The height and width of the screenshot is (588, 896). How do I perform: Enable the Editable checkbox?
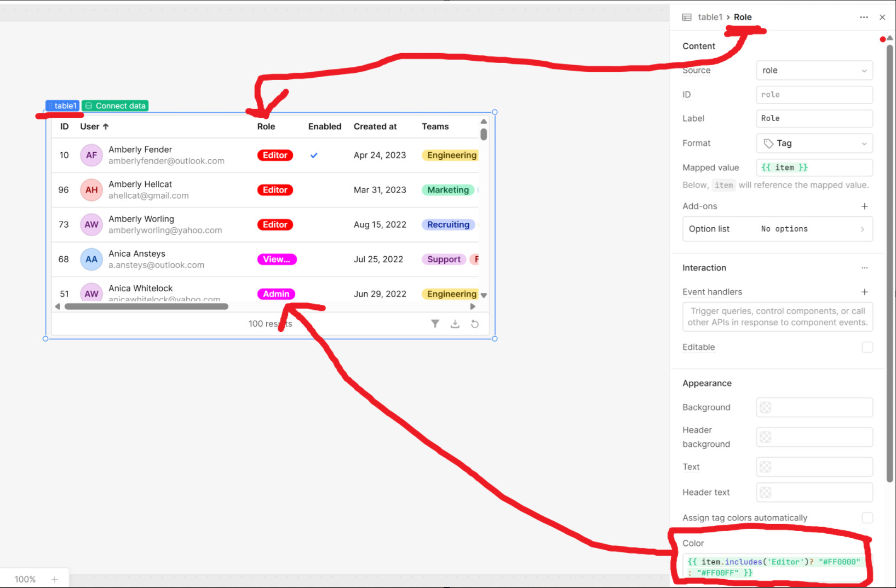point(867,347)
